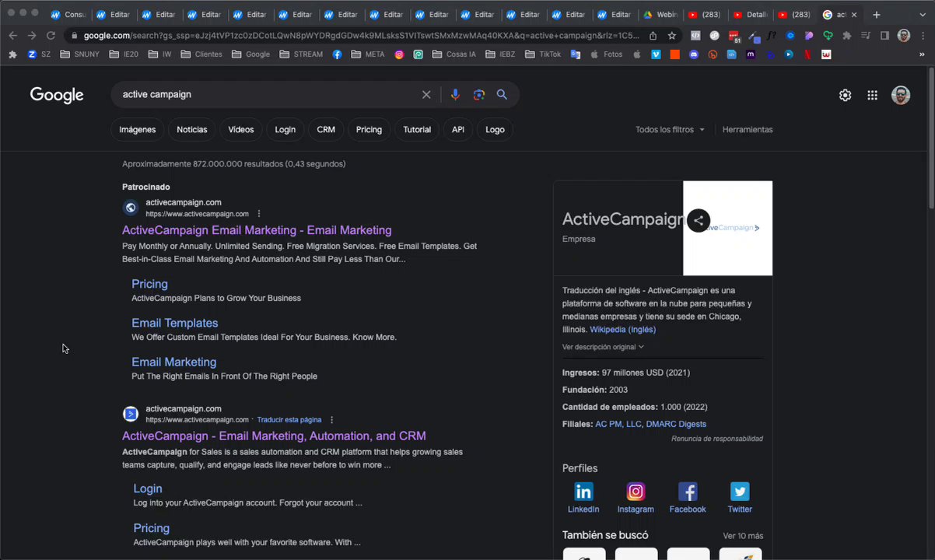Image resolution: width=935 pixels, height=560 pixels.
Task: Open the Email Marketing sitelink
Action: tap(174, 362)
